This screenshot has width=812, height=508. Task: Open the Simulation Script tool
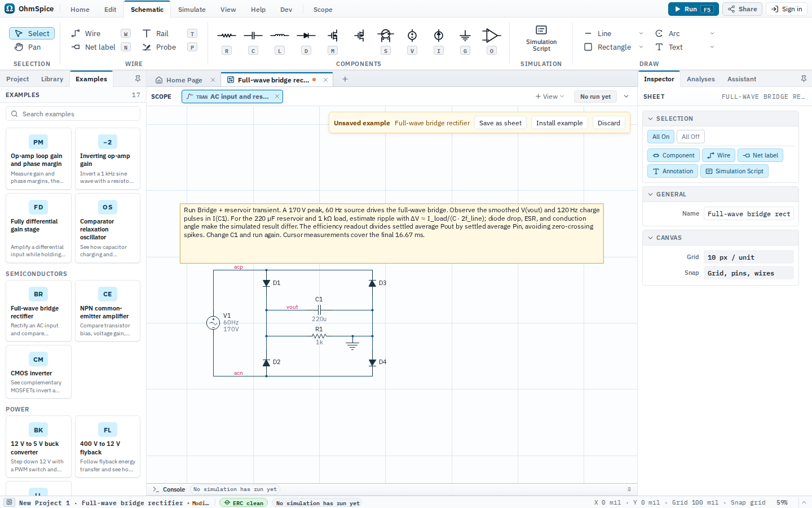(541, 38)
